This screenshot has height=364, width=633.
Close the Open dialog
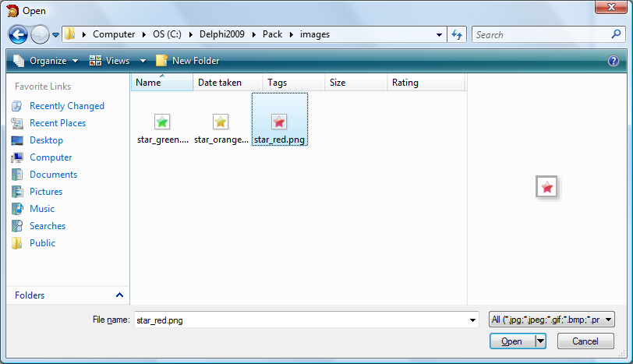[x=611, y=7]
